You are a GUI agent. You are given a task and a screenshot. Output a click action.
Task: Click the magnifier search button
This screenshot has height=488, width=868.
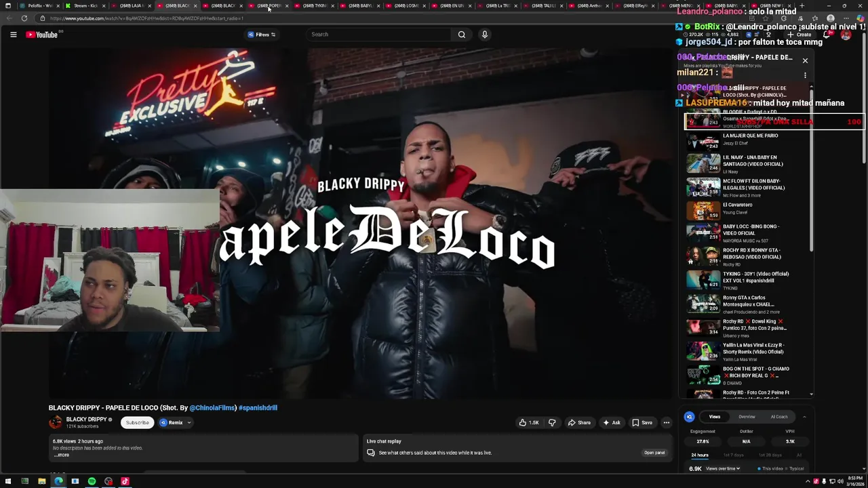point(462,35)
